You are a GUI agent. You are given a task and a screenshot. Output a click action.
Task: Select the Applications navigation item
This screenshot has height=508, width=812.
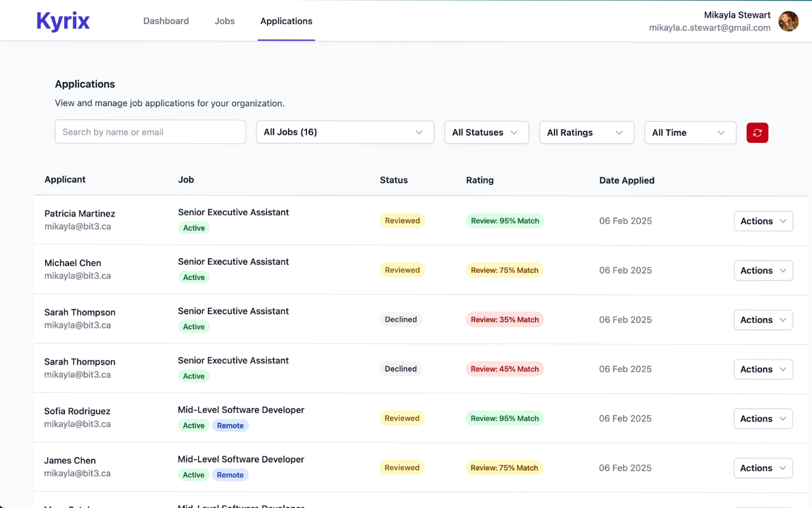click(x=286, y=21)
